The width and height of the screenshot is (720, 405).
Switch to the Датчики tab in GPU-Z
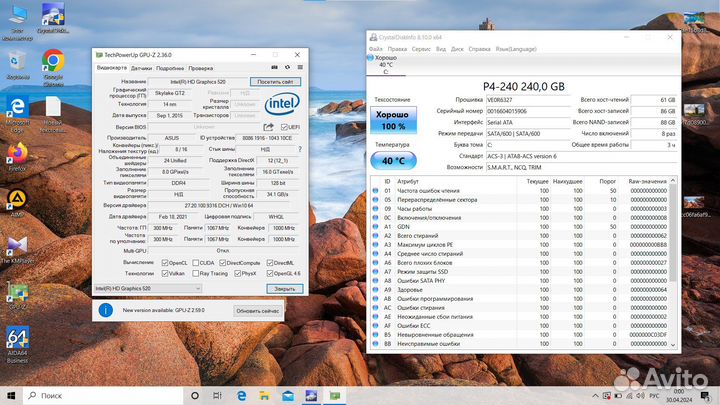coord(141,68)
